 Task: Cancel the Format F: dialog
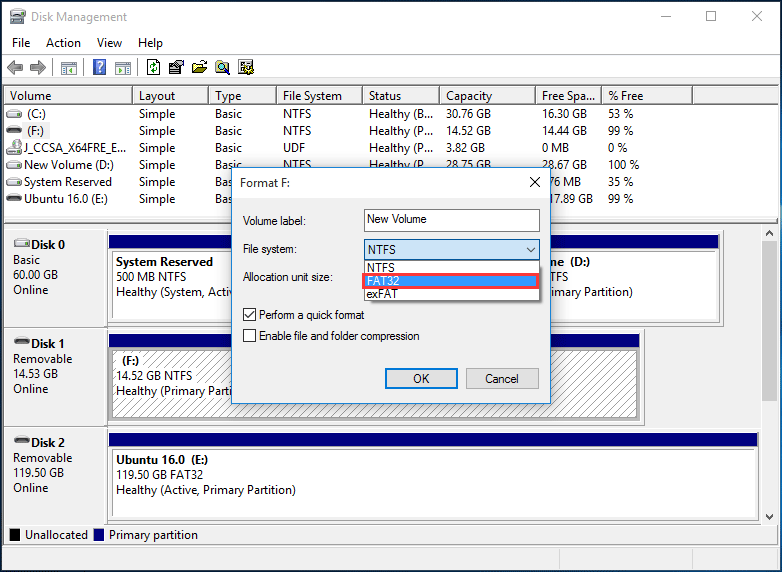pyautogui.click(x=502, y=379)
